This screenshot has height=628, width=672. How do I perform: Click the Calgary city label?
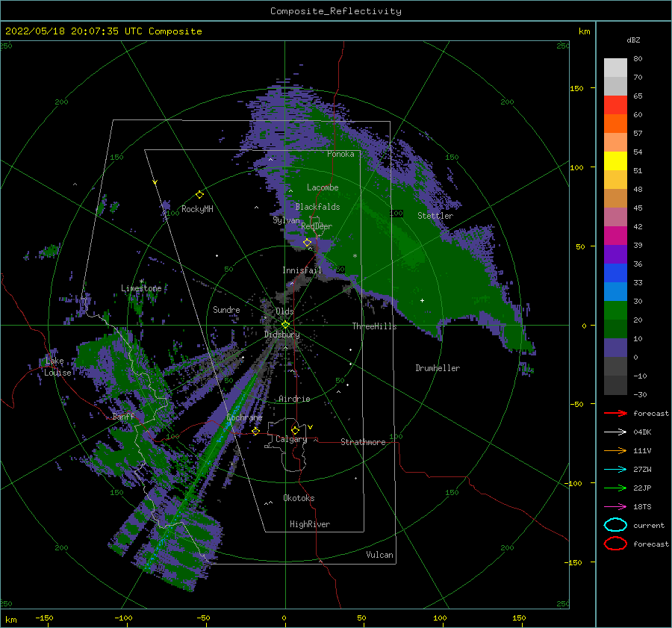(x=291, y=439)
